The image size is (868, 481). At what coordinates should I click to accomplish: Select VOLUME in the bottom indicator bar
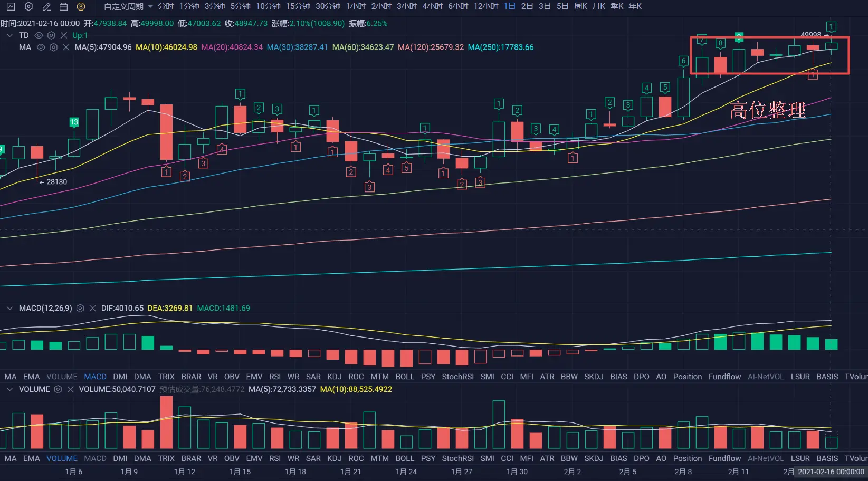pyautogui.click(x=62, y=458)
